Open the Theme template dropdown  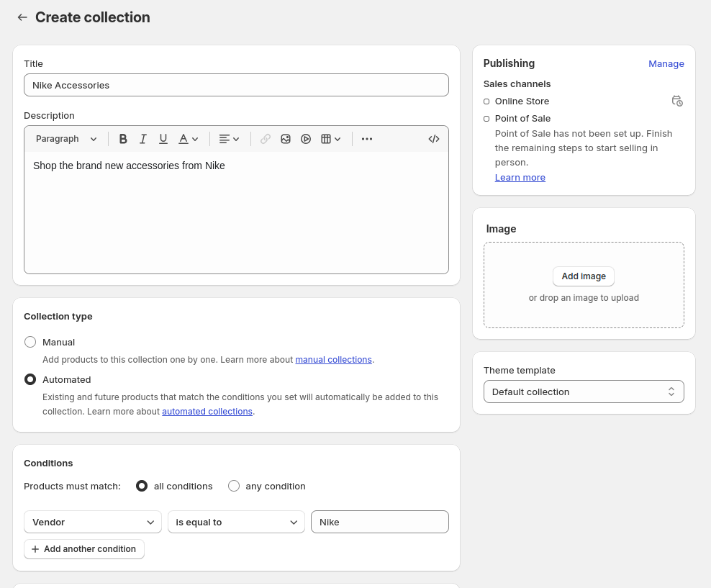(x=584, y=392)
